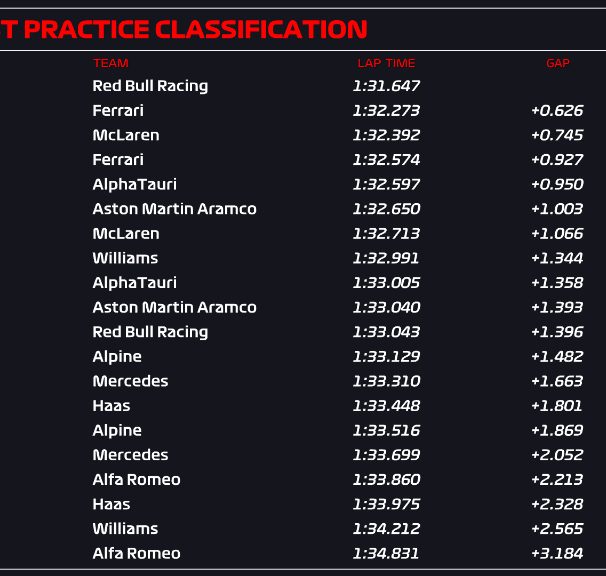Select the second Red Bull Racing row
Viewport: 606px width, 576px height.
(x=338, y=332)
